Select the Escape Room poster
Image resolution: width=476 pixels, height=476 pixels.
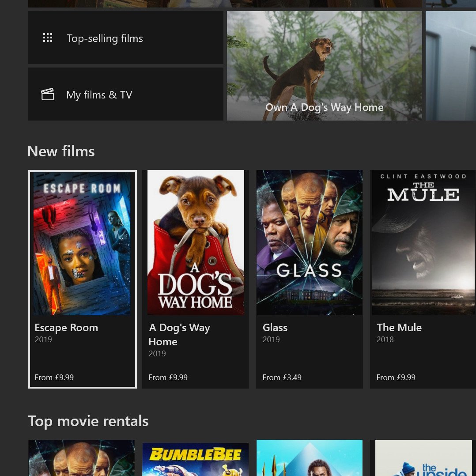click(82, 243)
